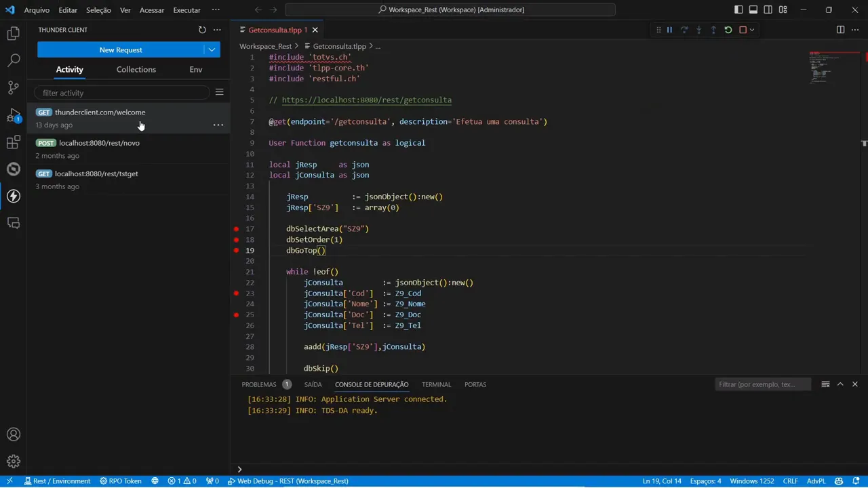Toggle the breakpoint on line 23

pos(236,293)
